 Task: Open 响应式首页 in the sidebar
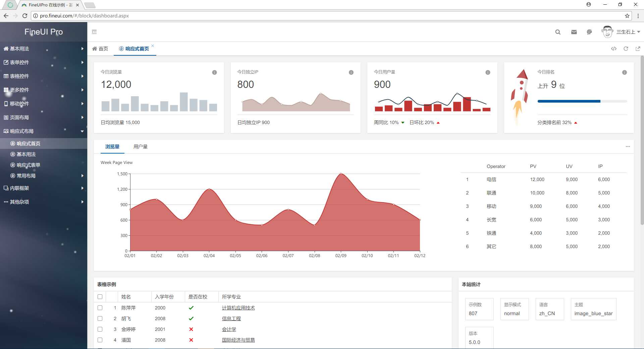click(x=44, y=143)
